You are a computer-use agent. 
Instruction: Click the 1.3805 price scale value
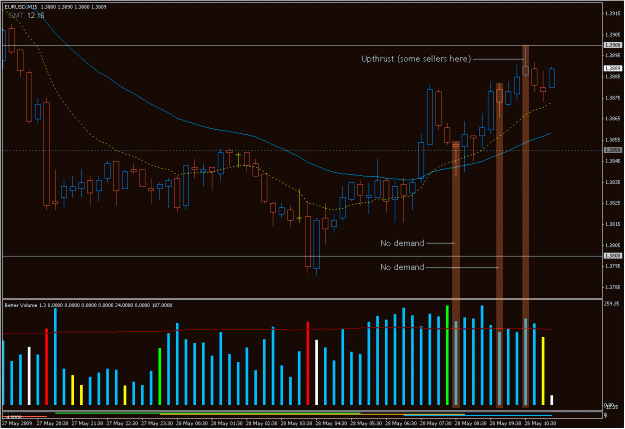612,246
